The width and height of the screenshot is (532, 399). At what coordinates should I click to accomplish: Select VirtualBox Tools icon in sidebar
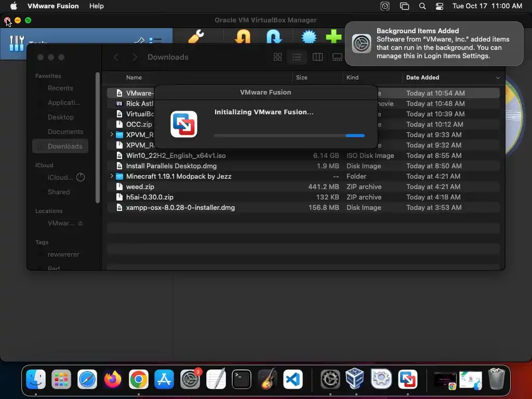(17, 43)
